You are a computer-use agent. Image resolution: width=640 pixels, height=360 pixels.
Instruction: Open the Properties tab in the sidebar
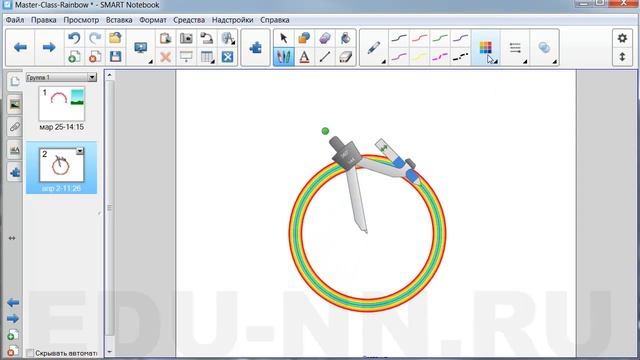15,150
